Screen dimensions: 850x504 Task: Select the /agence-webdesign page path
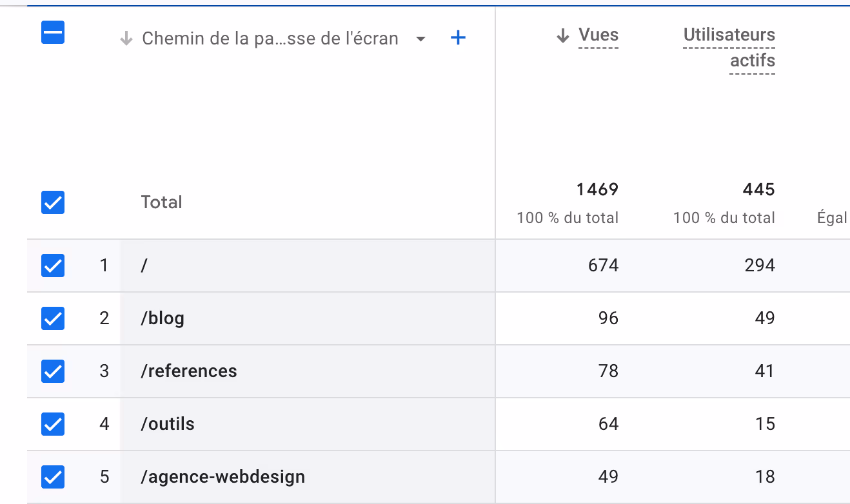pyautogui.click(x=223, y=477)
